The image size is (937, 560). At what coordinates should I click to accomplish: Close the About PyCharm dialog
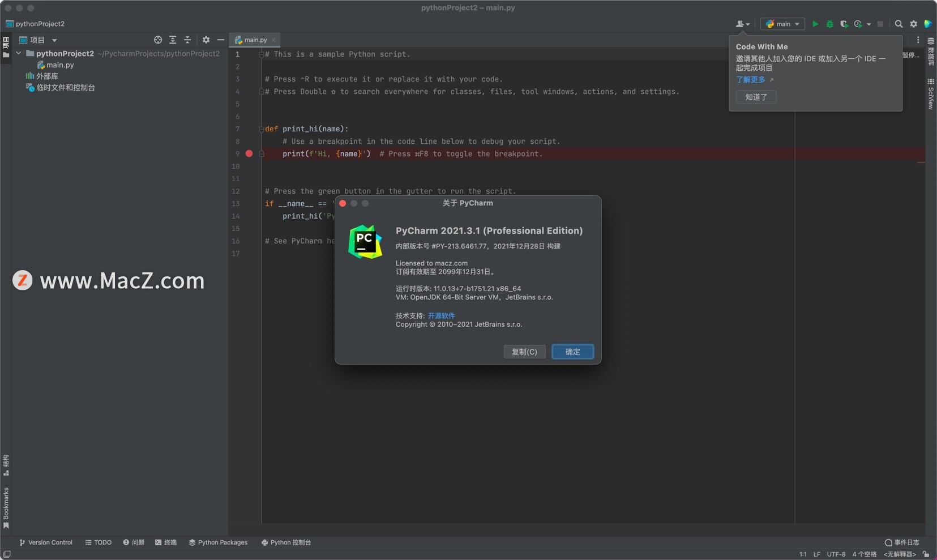[x=343, y=203]
